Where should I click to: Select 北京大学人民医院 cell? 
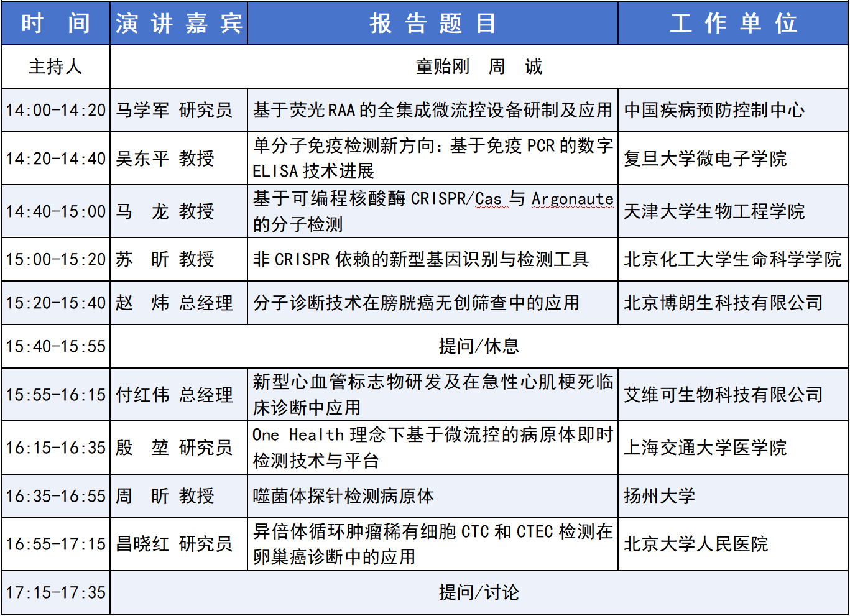(733, 544)
